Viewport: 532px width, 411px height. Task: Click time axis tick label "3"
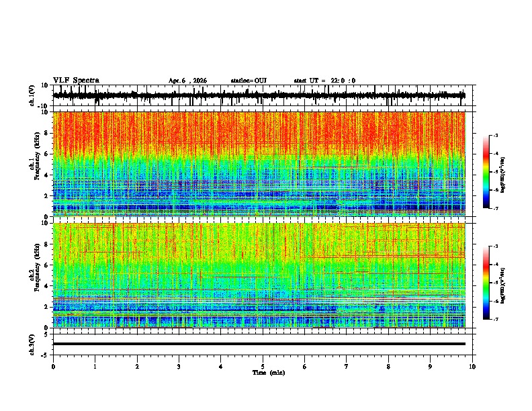(x=179, y=367)
